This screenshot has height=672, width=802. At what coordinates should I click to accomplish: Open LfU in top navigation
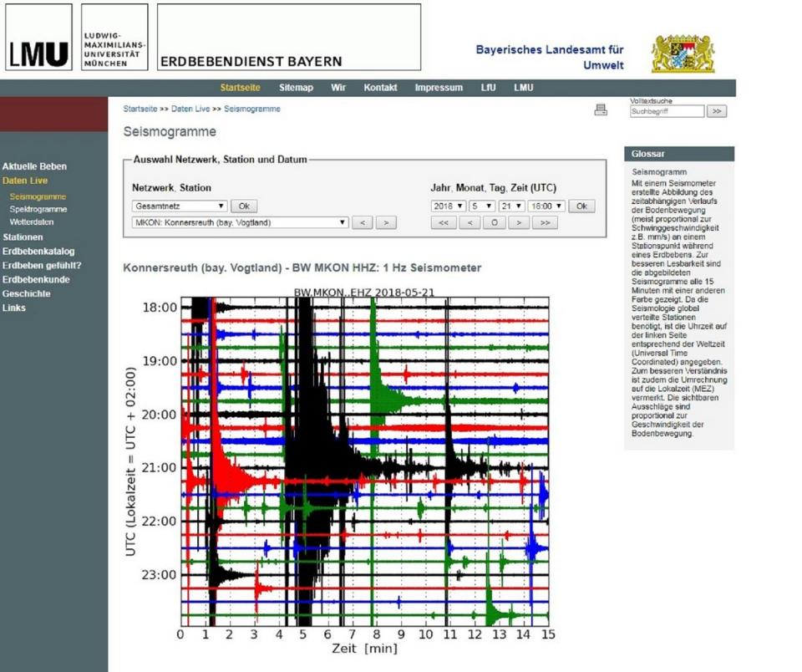(489, 88)
